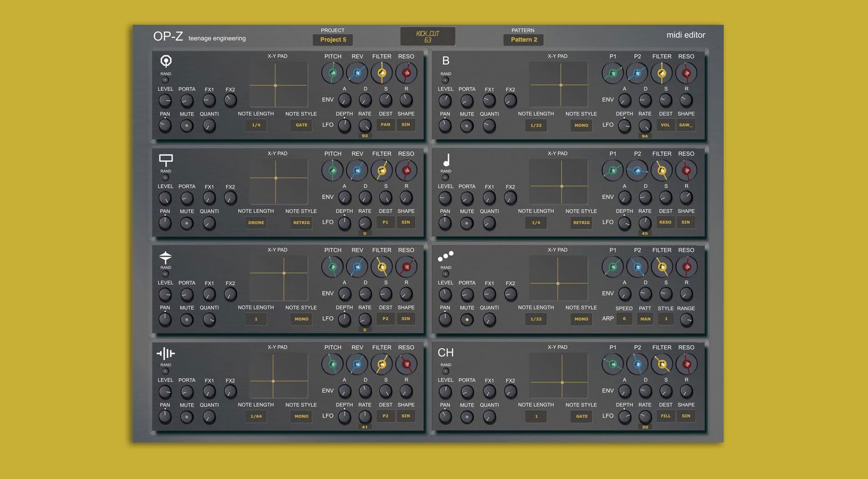Image resolution: width=868 pixels, height=479 pixels.
Task: Click the PAN knob on snare track
Action: 165,223
